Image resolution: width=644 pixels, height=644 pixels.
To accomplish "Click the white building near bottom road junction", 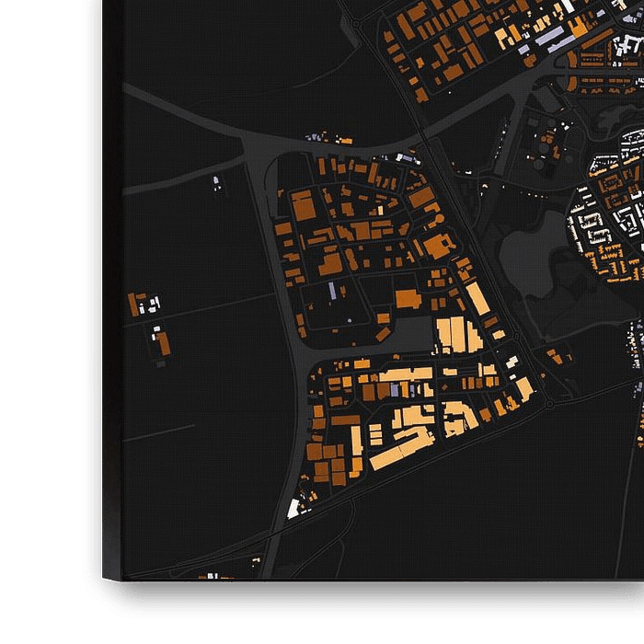I will pos(294,508).
